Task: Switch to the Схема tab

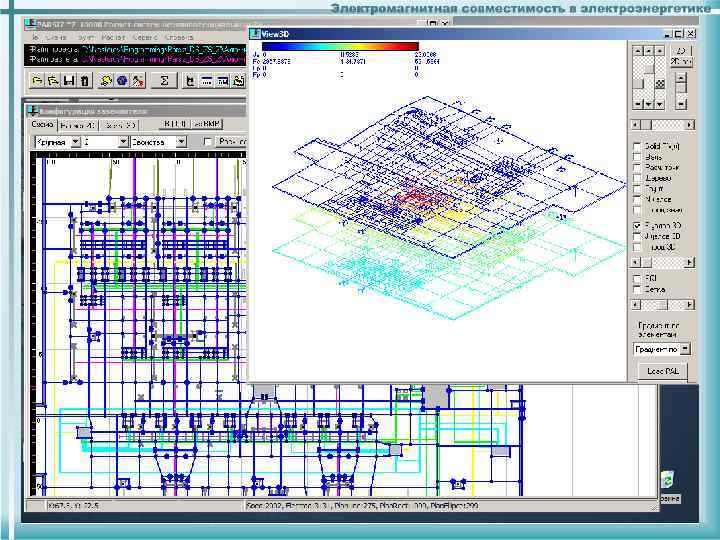Action: (x=44, y=125)
